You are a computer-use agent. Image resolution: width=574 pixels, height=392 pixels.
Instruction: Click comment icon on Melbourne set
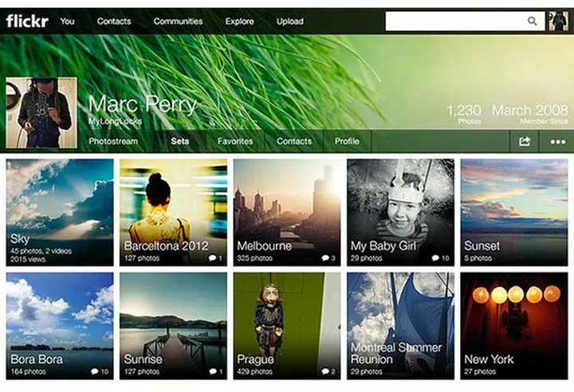click(325, 259)
